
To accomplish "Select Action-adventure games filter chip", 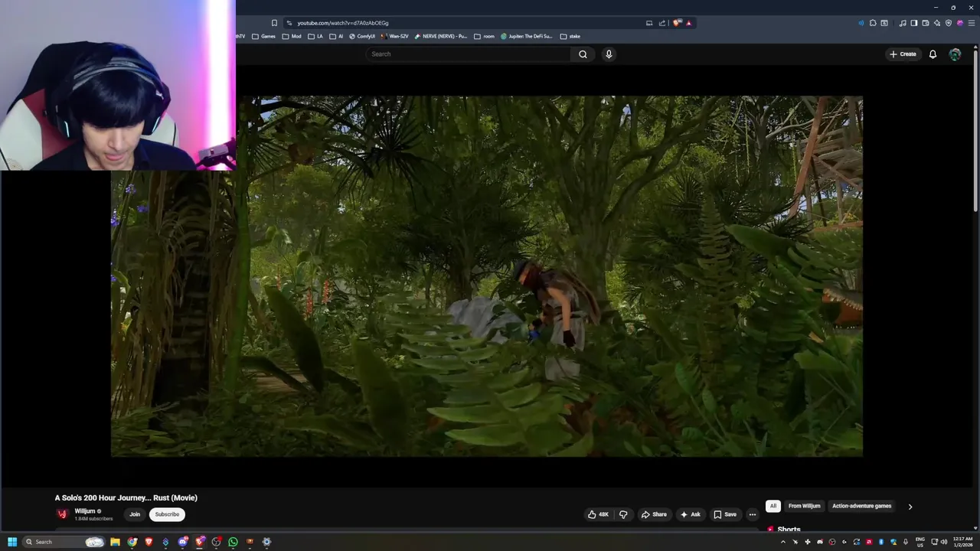I will (861, 506).
